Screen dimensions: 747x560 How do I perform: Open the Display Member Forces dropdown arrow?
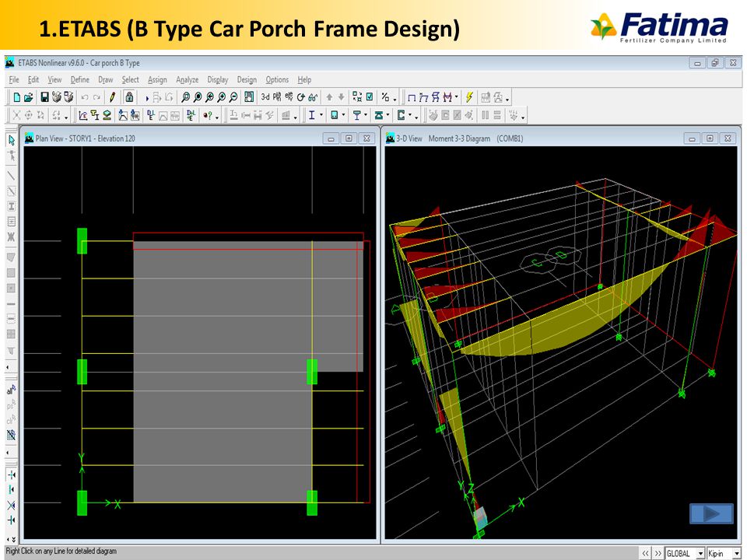click(457, 98)
